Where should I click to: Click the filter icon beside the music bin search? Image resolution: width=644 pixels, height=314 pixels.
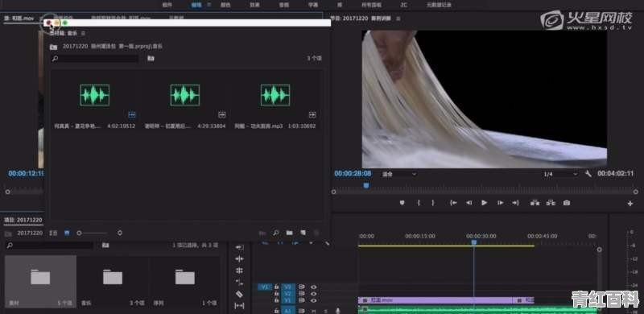point(151,58)
